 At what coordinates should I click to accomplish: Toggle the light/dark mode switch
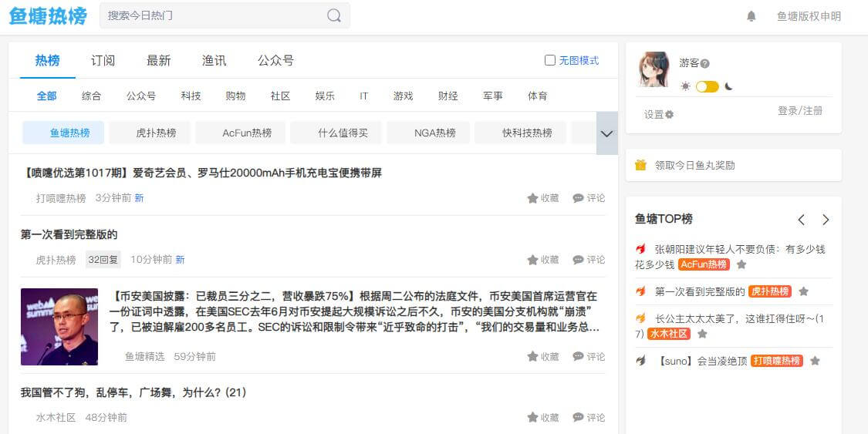707,86
